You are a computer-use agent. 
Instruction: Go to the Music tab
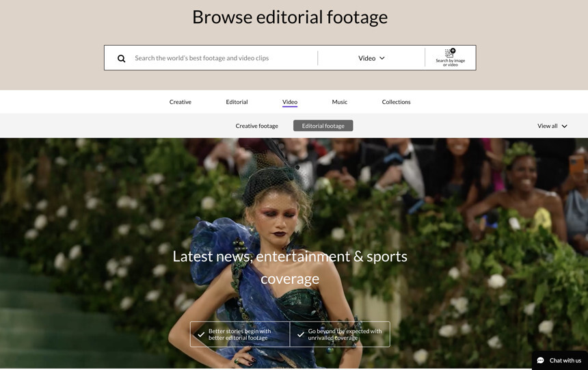click(x=340, y=102)
